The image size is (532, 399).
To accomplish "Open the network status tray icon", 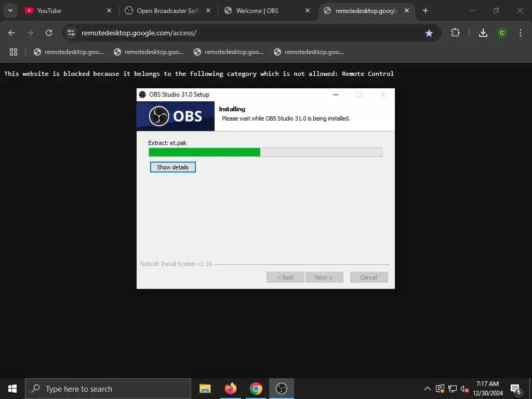I will 453,389.
